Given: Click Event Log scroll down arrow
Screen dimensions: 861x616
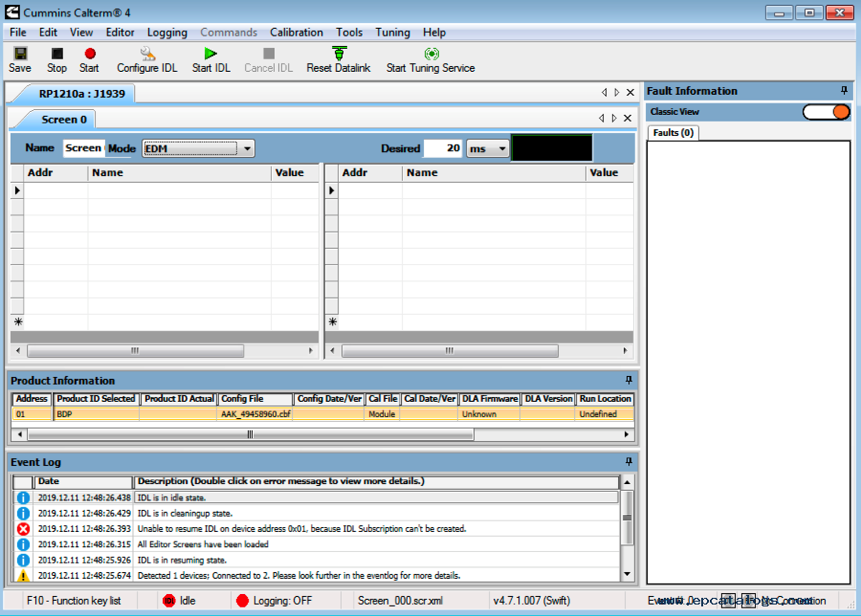Looking at the screenshot, I should point(627,574).
